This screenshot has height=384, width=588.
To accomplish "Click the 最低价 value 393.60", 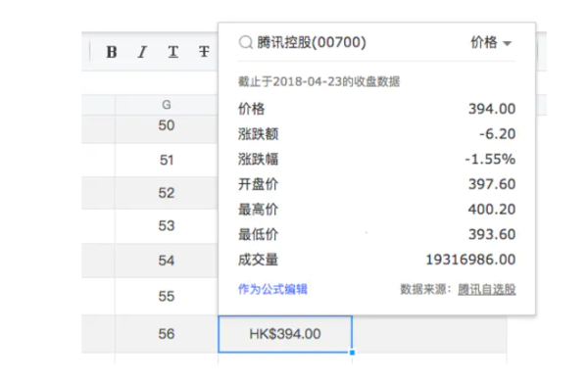I will 492,234.
